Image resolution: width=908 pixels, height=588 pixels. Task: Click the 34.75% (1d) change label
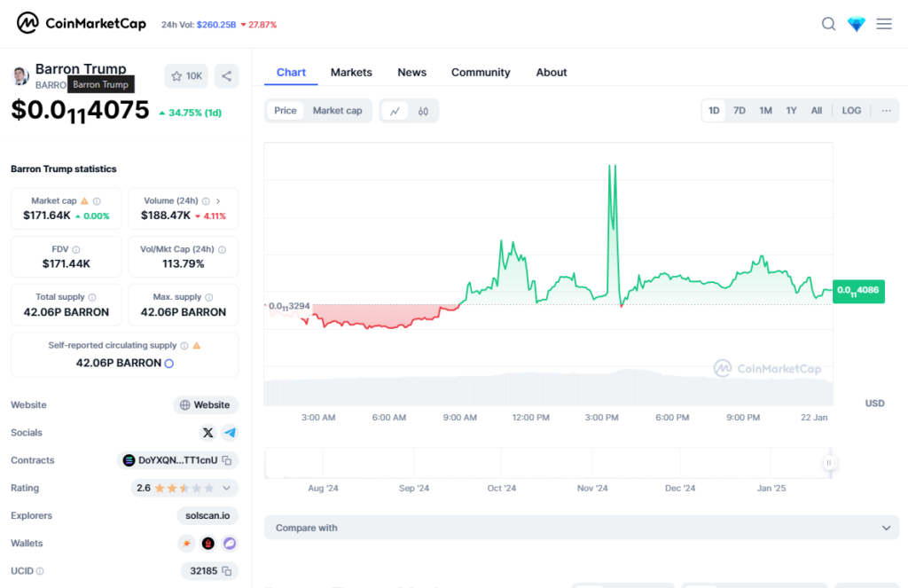(191, 113)
